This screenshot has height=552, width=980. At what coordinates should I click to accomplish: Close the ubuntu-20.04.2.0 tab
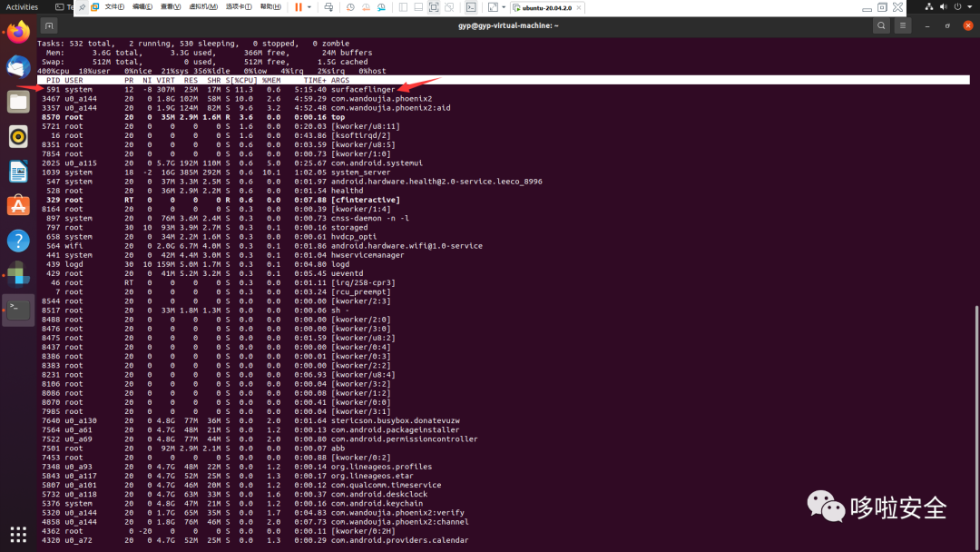[579, 8]
